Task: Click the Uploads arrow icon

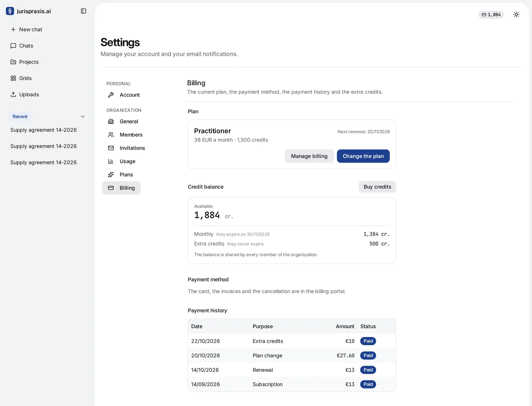Action: click(13, 95)
